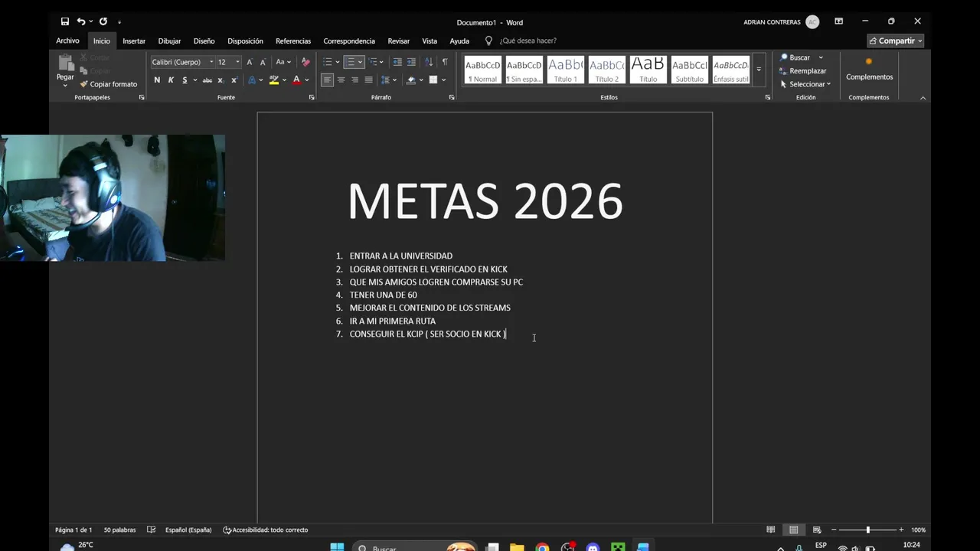
Task: Open Complementos add-ins button
Action: pyautogui.click(x=869, y=69)
